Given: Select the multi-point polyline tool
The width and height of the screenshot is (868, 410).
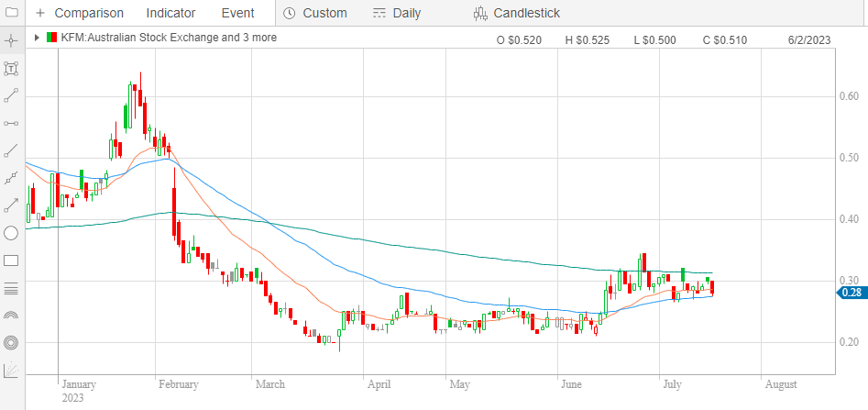Looking at the screenshot, I should (12, 178).
